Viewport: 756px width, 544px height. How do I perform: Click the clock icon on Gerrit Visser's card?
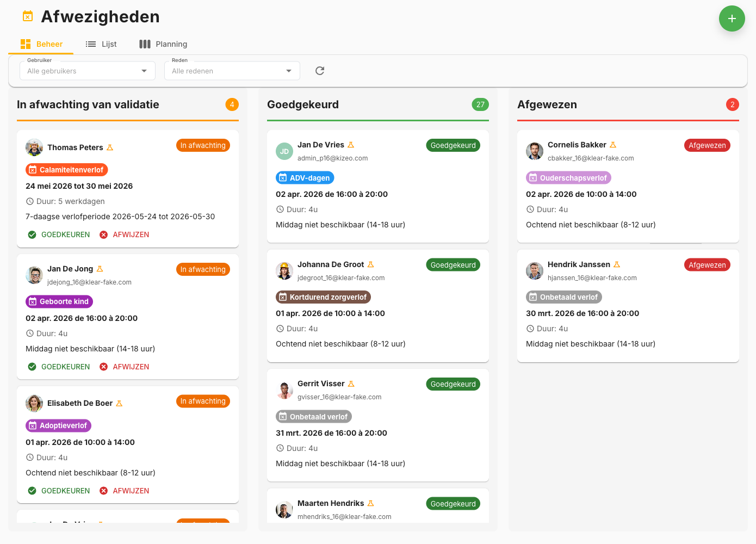click(281, 448)
